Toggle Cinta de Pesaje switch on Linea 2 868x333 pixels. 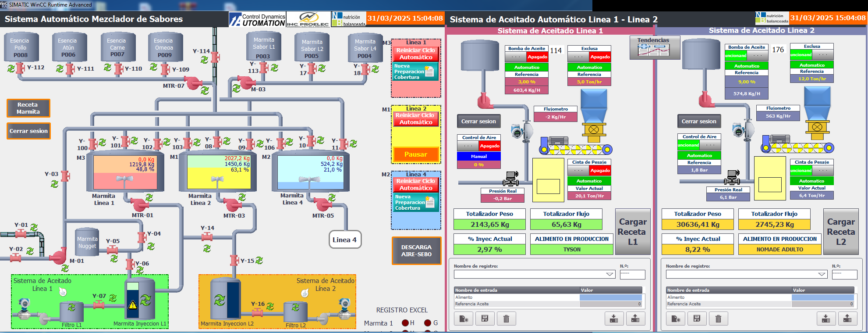tap(812, 171)
